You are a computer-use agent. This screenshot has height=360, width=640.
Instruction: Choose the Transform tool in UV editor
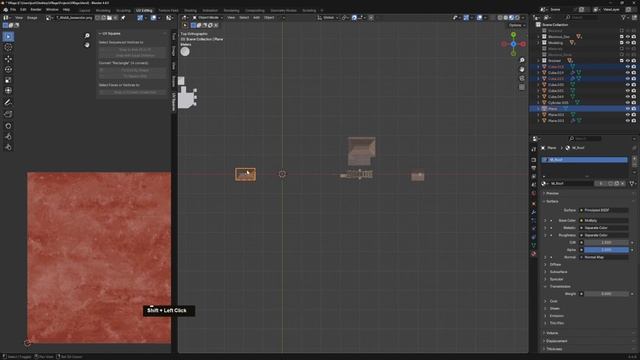(x=8, y=91)
